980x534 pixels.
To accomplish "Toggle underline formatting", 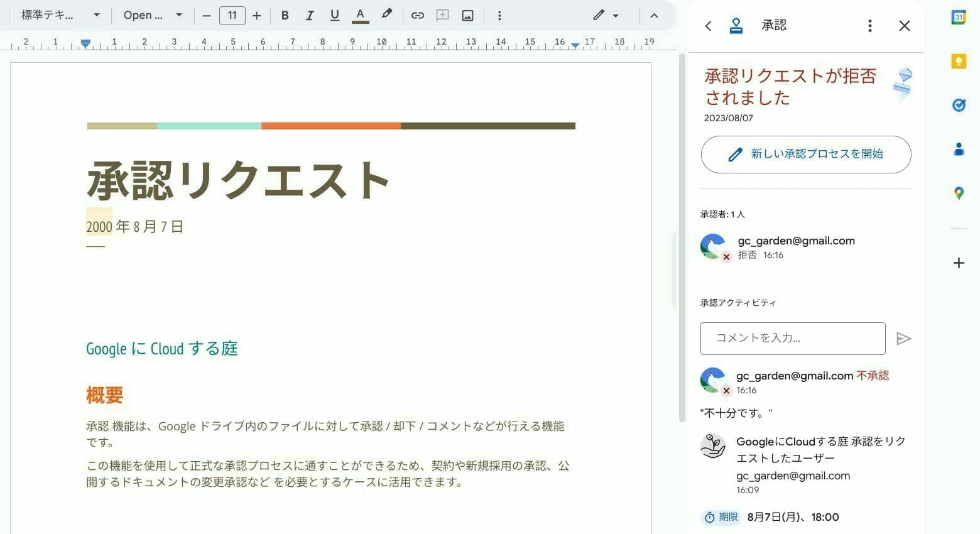I will (x=334, y=16).
